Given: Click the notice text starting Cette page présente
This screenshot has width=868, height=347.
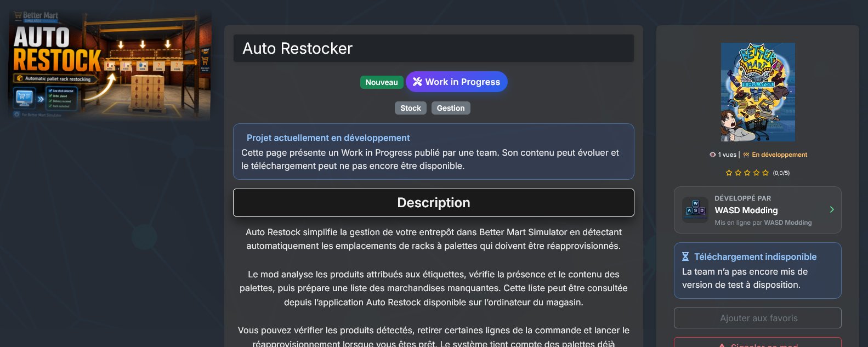Looking at the screenshot, I should pyautogui.click(x=430, y=159).
